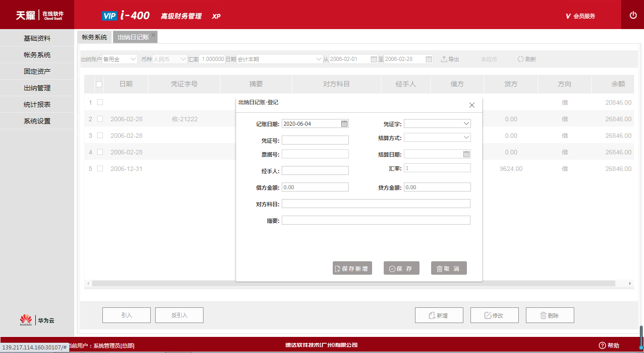Close the 出纳日记账-登记 dialog with the X
Viewport: 644px width, 353px height.
point(472,105)
